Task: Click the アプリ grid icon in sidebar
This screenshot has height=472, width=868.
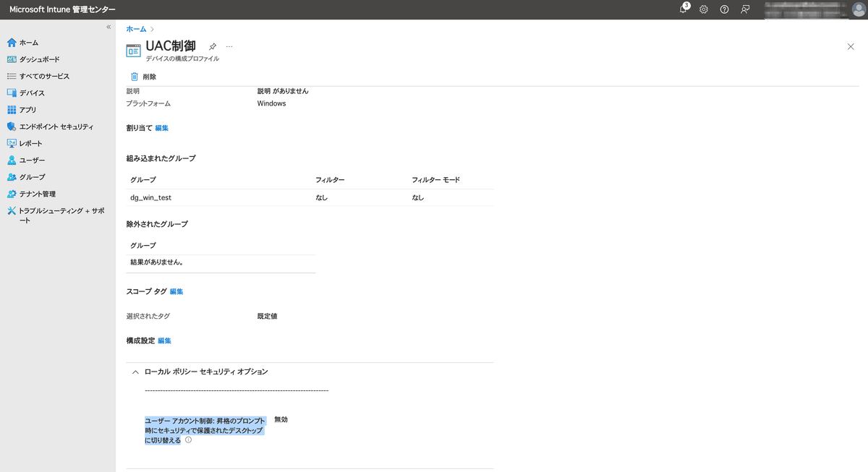Action: (11, 110)
